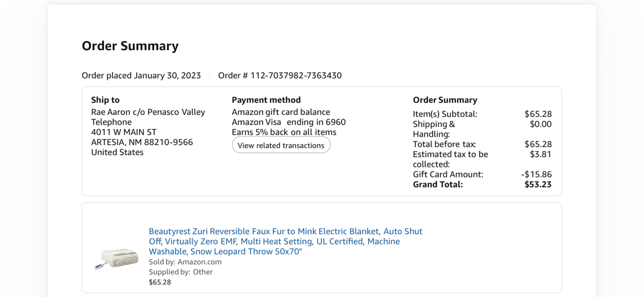Screen dimensions: 644x297
Task: Click the Grand Total amount $53.23
Action: pyautogui.click(x=538, y=184)
